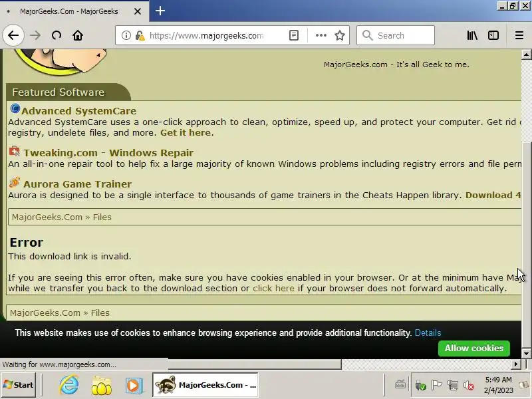532x399 pixels.
Task: Click the Advanced SystemCare blue icon
Action: [15, 108]
